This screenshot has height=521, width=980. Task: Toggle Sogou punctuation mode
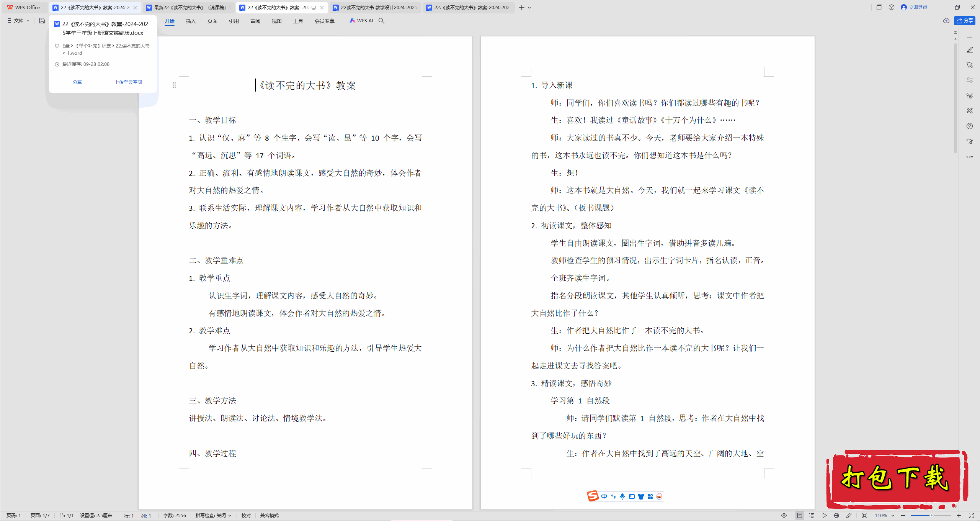tap(613, 496)
